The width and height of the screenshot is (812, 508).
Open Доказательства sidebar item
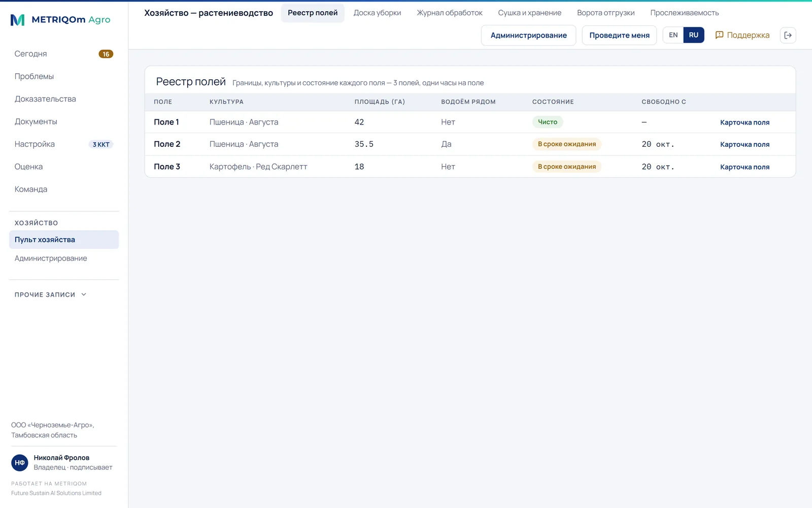click(x=64, y=99)
